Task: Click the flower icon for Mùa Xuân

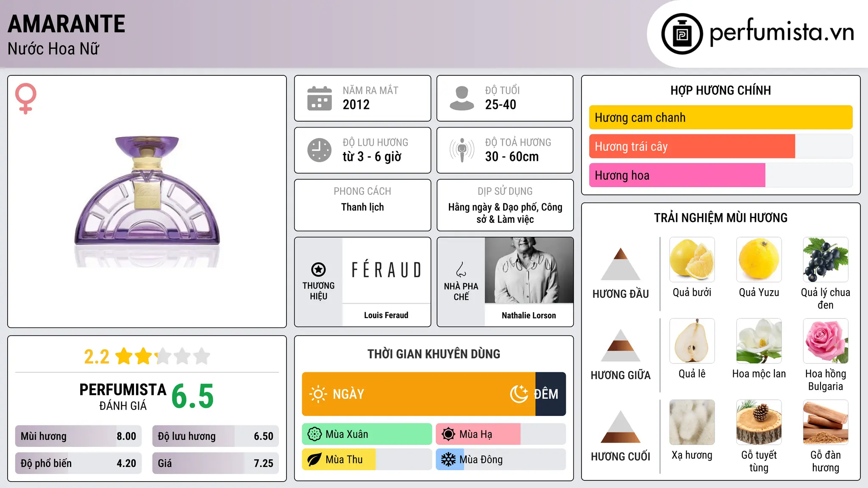Action: (314, 434)
